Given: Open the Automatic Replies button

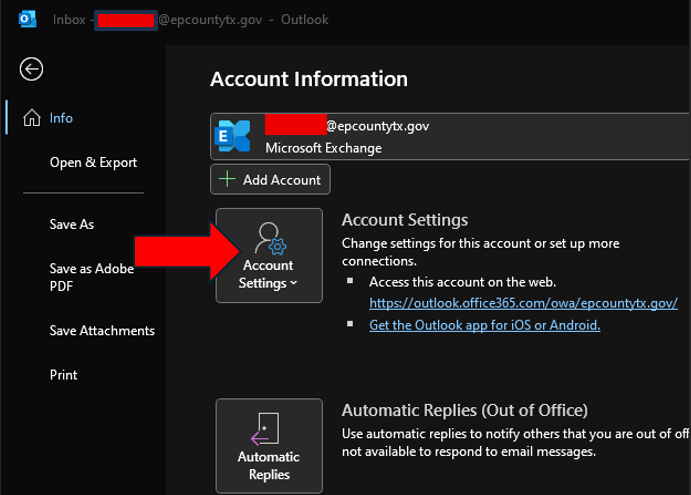Looking at the screenshot, I should 269,446.
